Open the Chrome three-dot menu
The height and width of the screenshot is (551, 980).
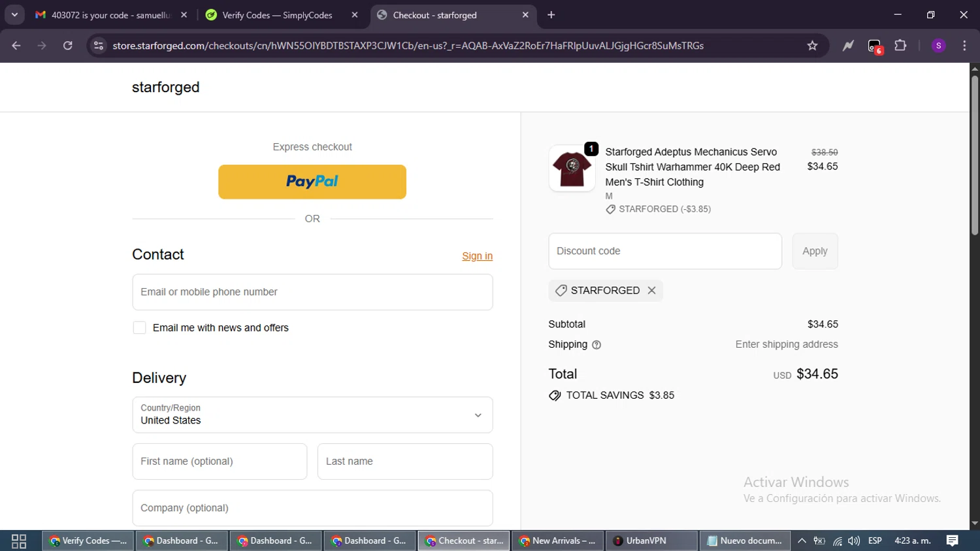(964, 46)
